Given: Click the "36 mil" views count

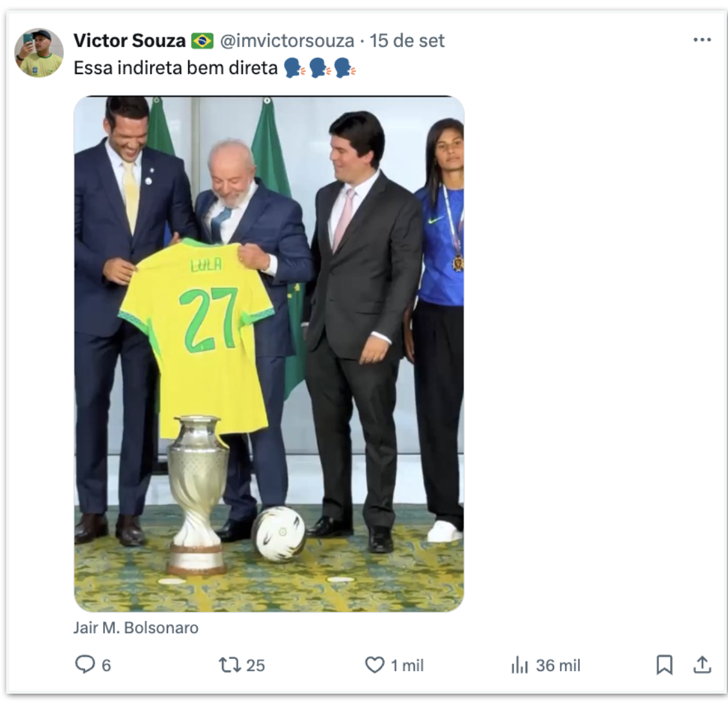Looking at the screenshot, I should tap(558, 665).
